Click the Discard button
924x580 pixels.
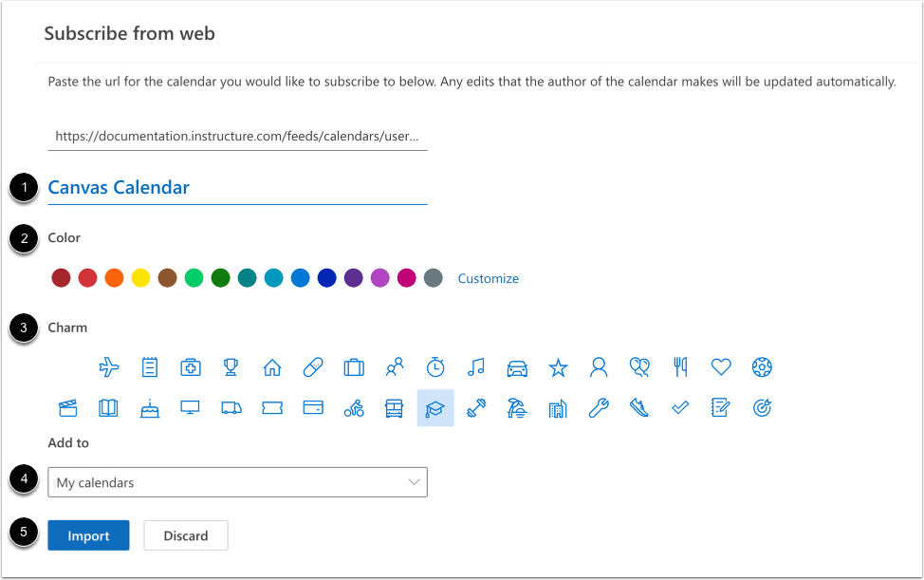185,535
